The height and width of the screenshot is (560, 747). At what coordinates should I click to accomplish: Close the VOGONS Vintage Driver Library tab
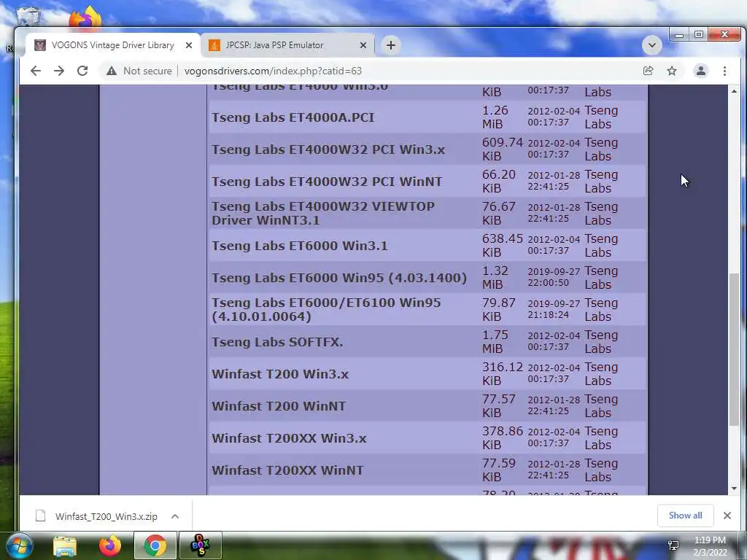click(189, 45)
